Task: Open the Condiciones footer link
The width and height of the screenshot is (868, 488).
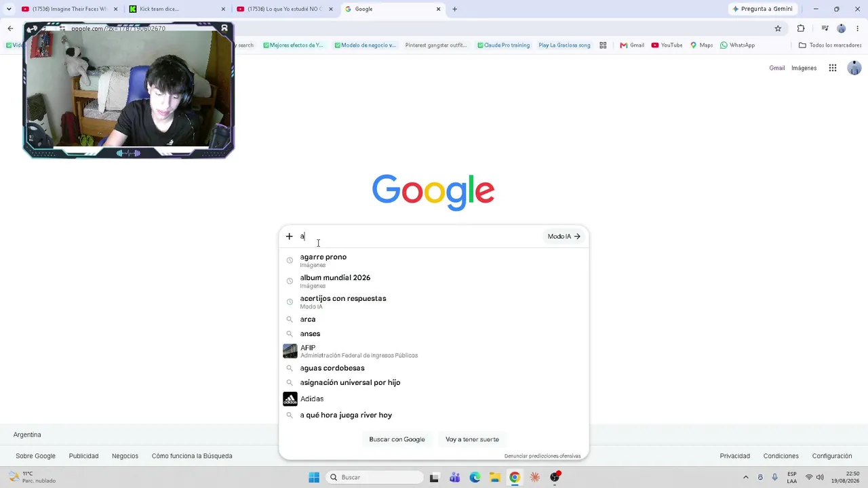Action: (781, 456)
